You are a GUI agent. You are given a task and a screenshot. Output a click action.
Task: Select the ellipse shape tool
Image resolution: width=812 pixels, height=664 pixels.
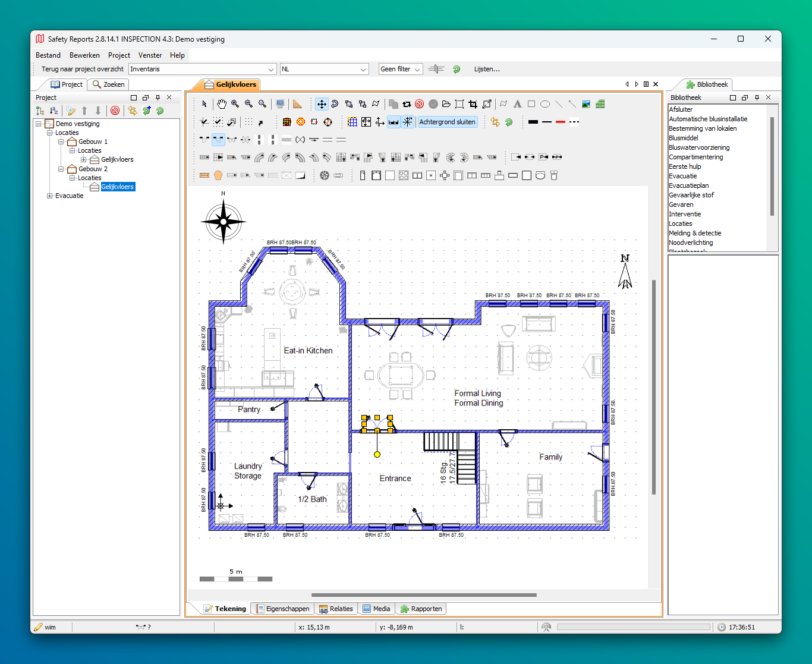545,104
